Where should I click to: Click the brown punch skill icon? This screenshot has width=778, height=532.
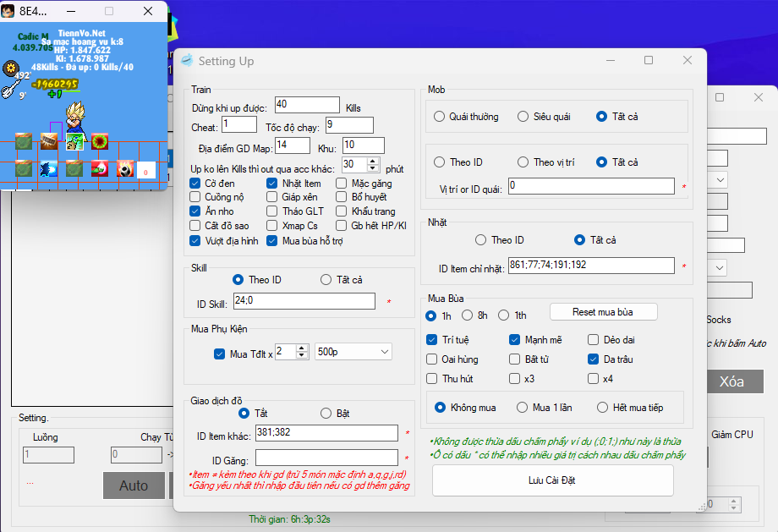(49, 141)
